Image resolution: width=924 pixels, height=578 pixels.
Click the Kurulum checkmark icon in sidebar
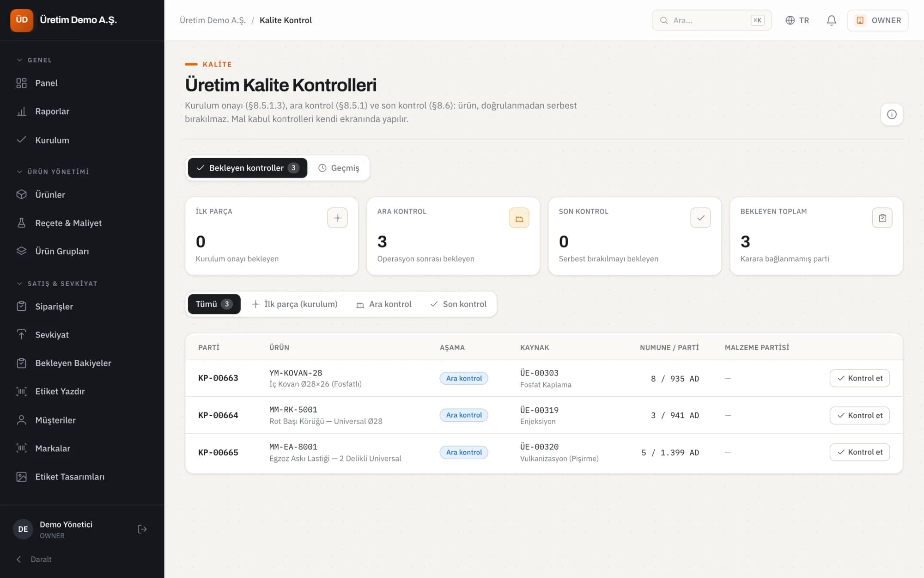[21, 140]
